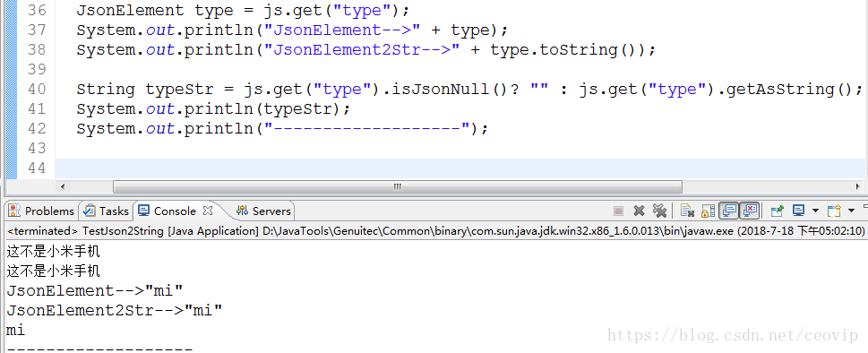Click the editor scrollbar left arrow
Screen dimensions: 868x353
coord(62,186)
